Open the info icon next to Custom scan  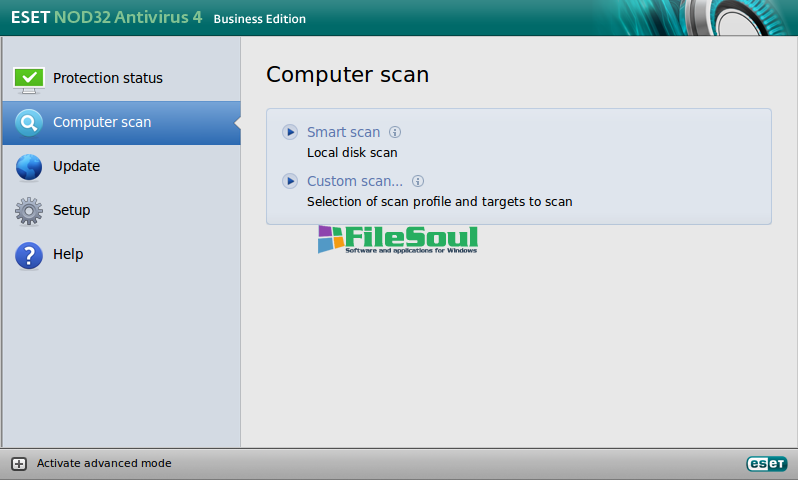pos(418,181)
